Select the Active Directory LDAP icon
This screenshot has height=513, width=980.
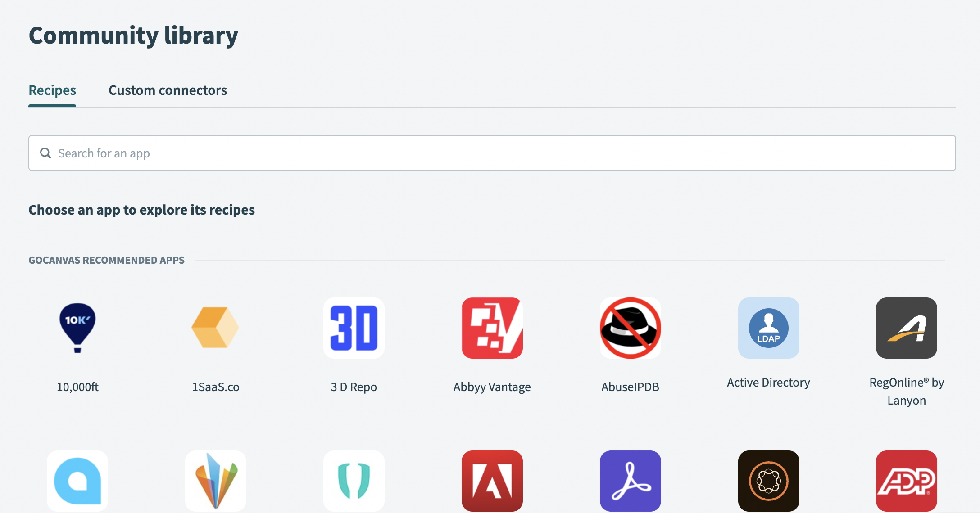(769, 328)
